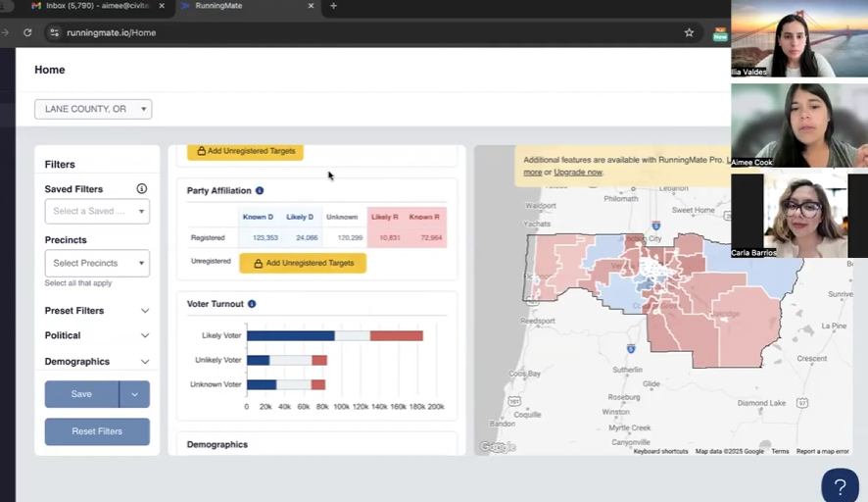This screenshot has height=502, width=868.
Task: Click the blue segment of Likely Voter bar
Action: 291,335
